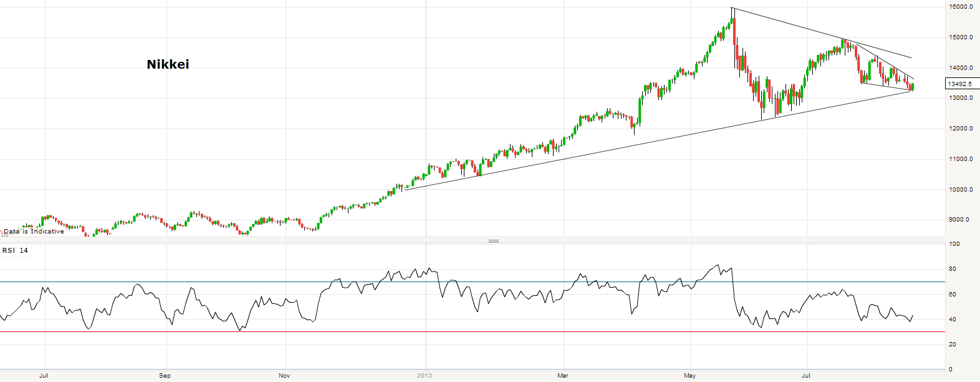Select the Sep label on the time axis
This screenshot has height=382, width=980.
[x=165, y=375]
